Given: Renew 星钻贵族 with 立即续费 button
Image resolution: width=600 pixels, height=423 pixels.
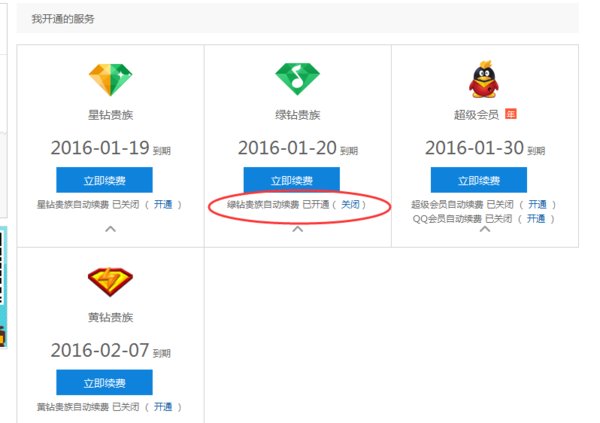Looking at the screenshot, I should tap(104, 180).
